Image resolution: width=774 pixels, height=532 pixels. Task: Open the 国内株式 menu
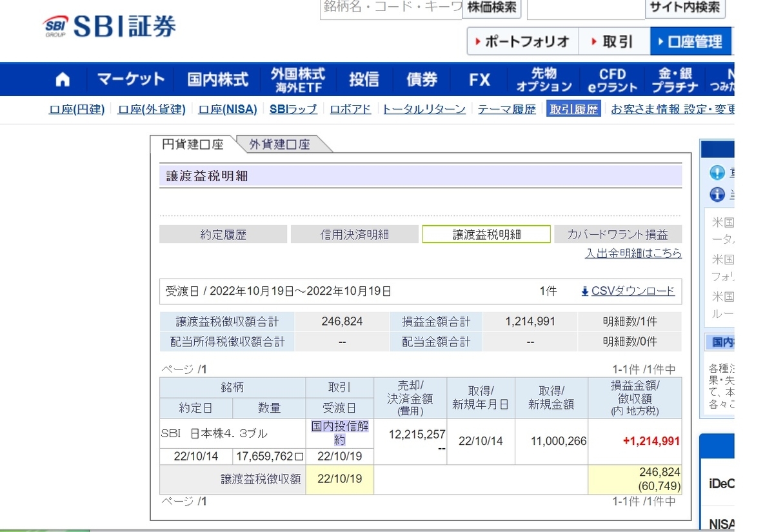tap(218, 79)
